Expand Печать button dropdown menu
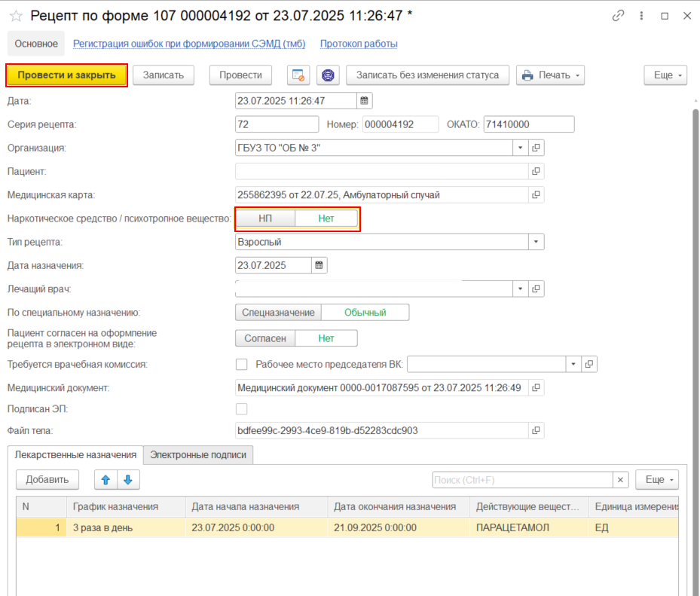 [576, 75]
